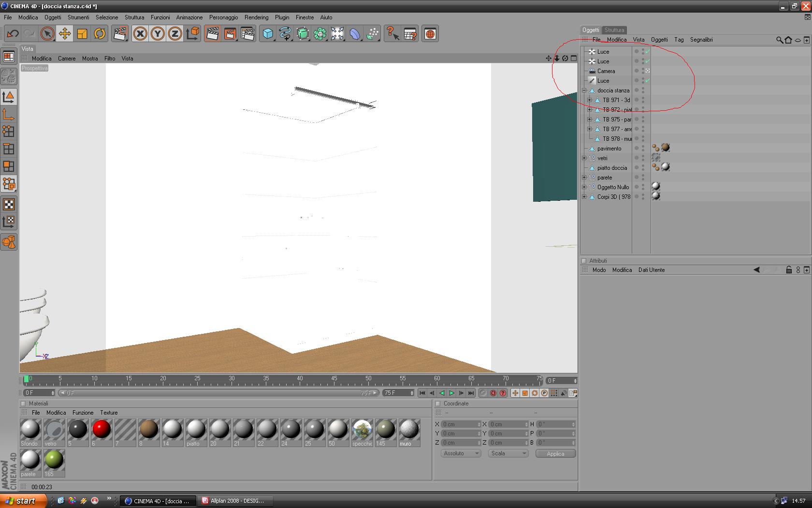The image size is (812, 508).
Task: Add a bend deformer icon
Action: pyautogui.click(x=355, y=34)
